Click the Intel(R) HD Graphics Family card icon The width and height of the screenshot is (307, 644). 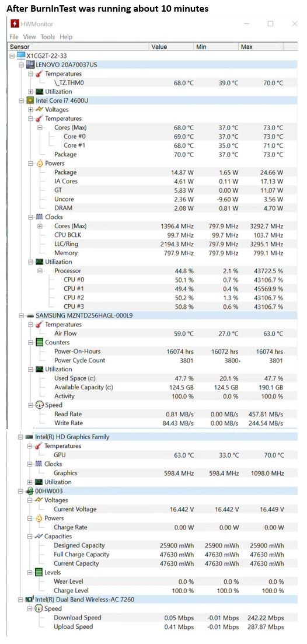[30, 437]
